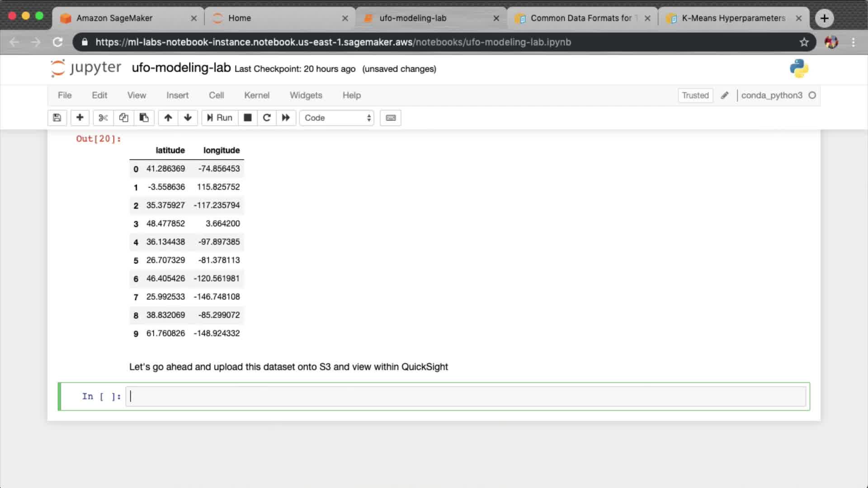The width and height of the screenshot is (868, 488).
Task: Move selected cell up arrow
Action: tap(168, 118)
